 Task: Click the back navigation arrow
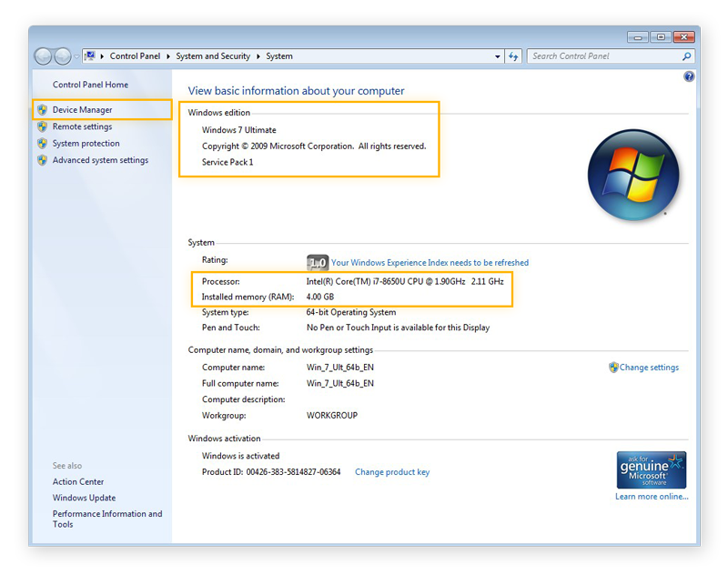43,56
